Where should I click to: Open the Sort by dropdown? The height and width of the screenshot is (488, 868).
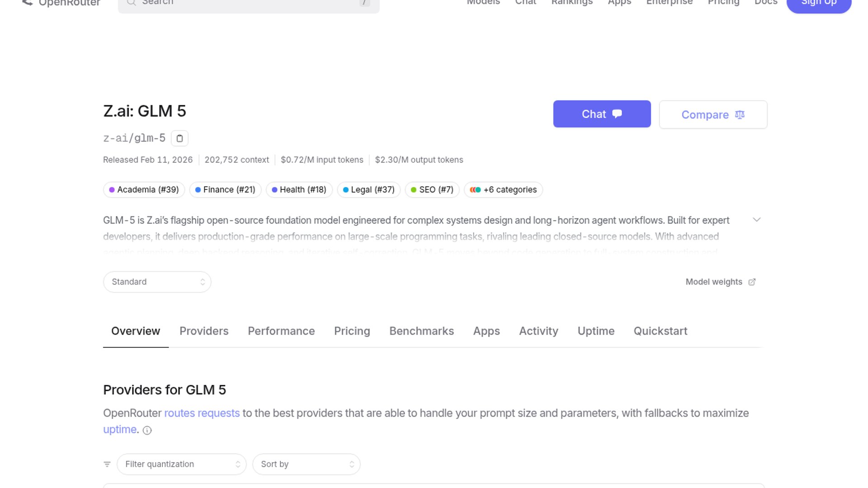click(306, 464)
